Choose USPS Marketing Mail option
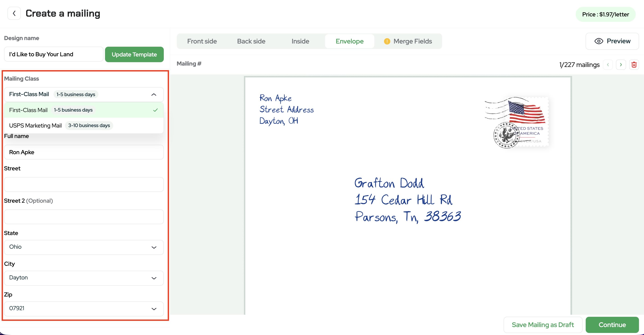 tap(84, 125)
